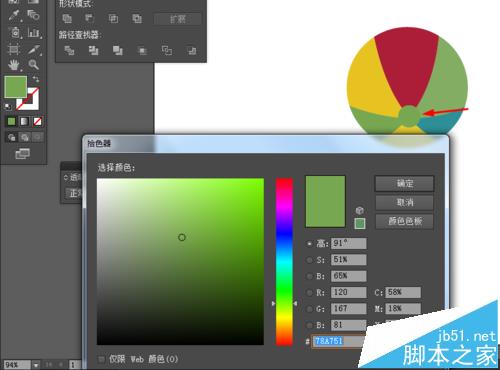This screenshot has width=500, height=370.
Task: Select the Zoom magnifier tool
Action: (x=33, y=65)
